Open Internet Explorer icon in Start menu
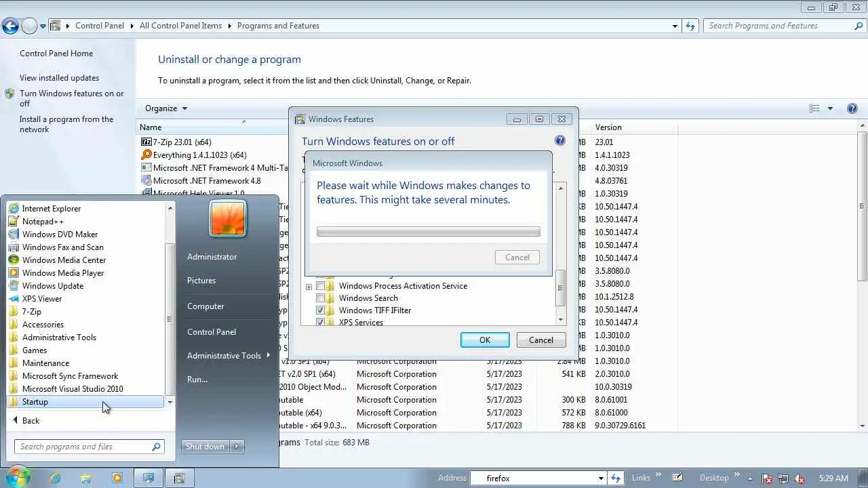Screen dimensions: 868x488 tap(14, 209)
